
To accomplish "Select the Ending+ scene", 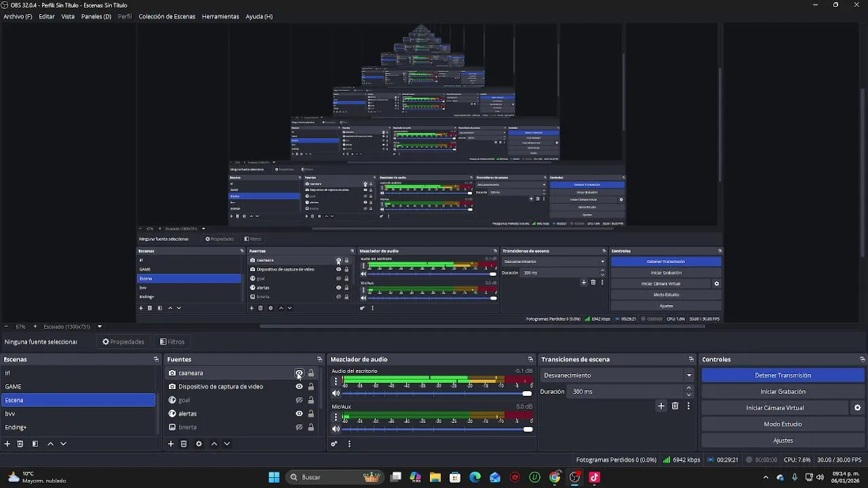I will click(x=78, y=428).
